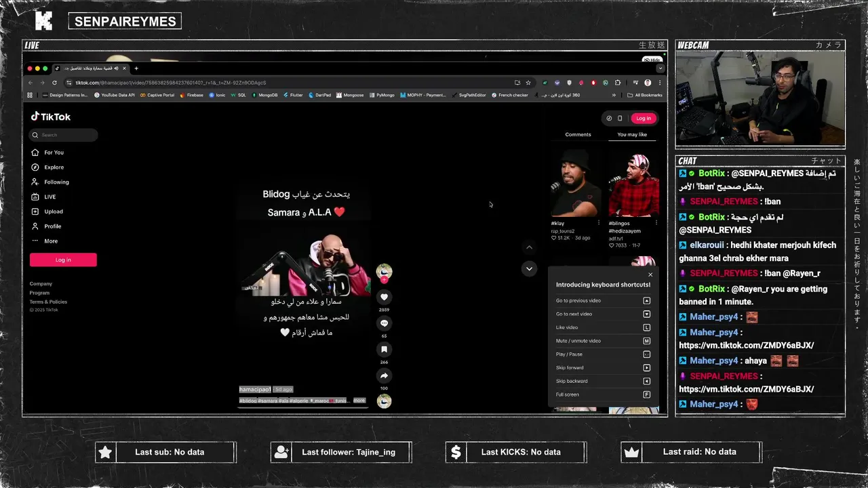Viewport: 868px width, 488px height.
Task: Open the YouTube Data API bookmark
Action: coord(115,95)
